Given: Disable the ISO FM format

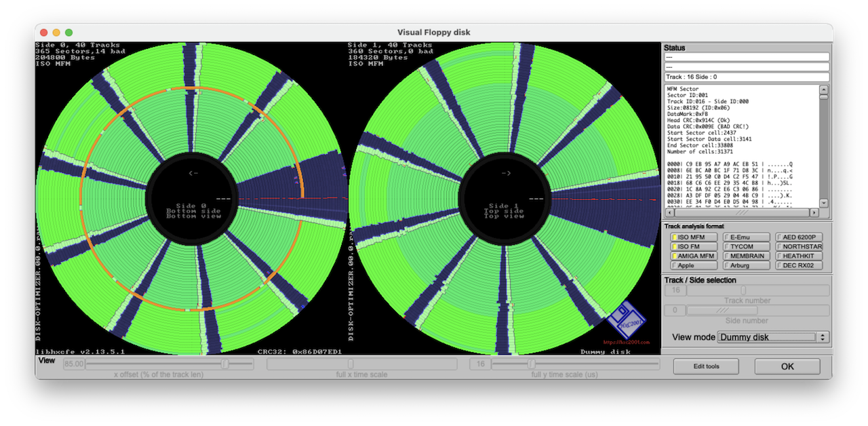Looking at the screenshot, I should 692,246.
